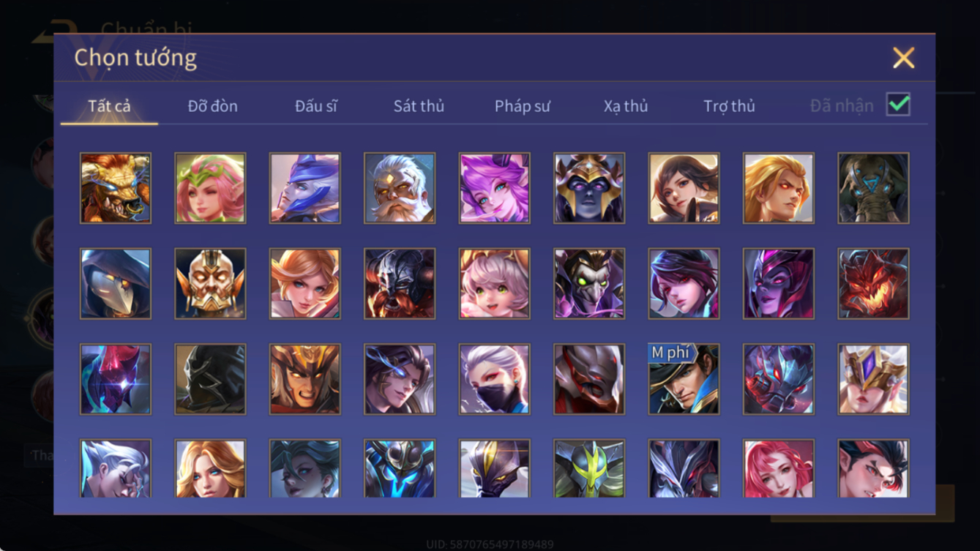Show the Sát thủ heroes

419,106
